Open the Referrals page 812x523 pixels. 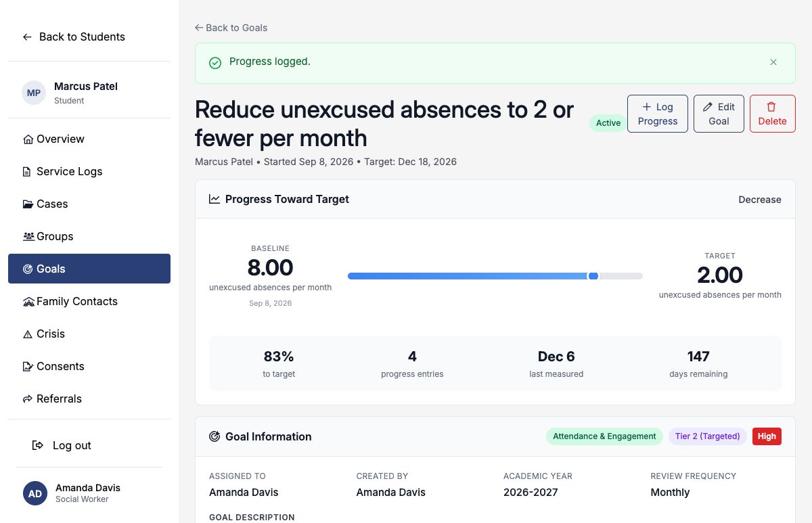click(89, 399)
